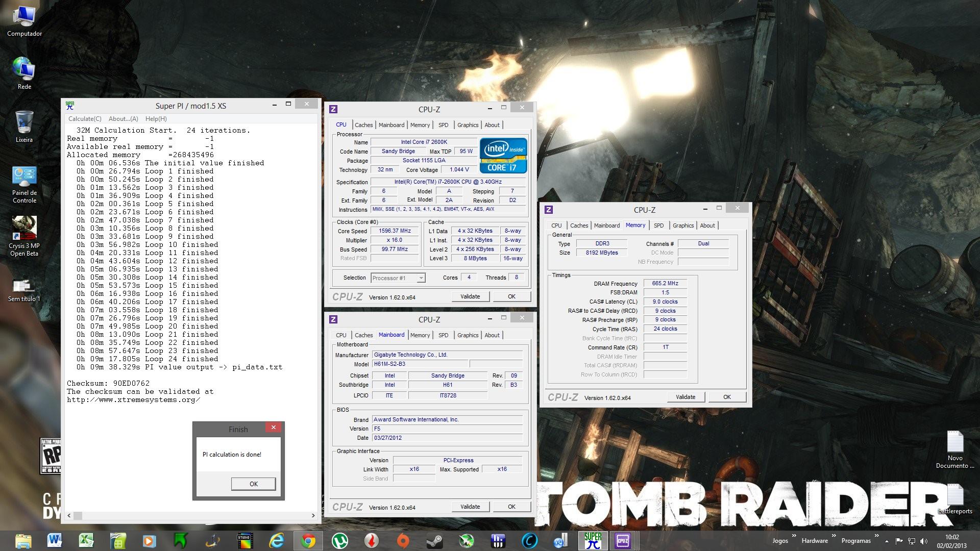This screenshot has height=551, width=980.
Task: Click the memory Size value 8192 MBytes
Action: pyautogui.click(x=601, y=253)
